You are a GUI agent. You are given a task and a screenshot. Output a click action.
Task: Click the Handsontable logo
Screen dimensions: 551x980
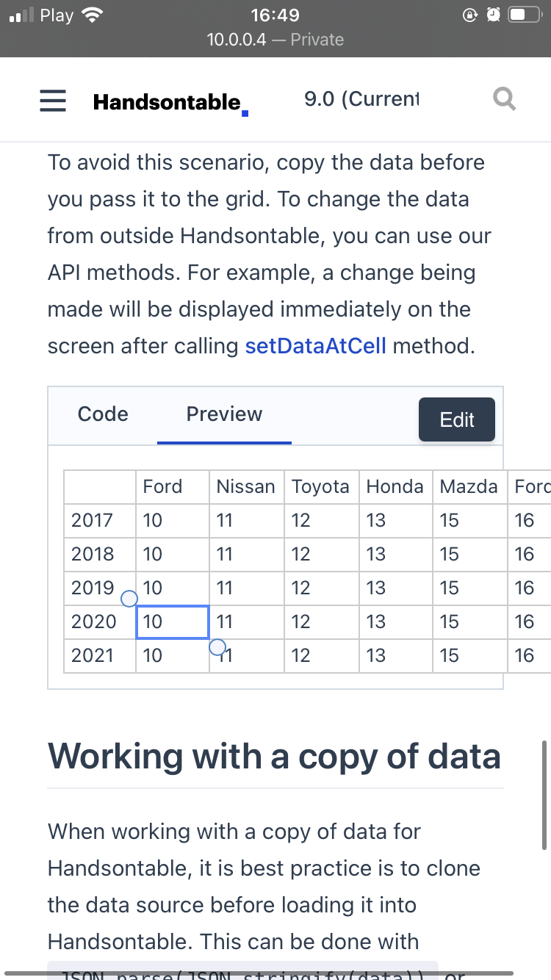pyautogui.click(x=169, y=101)
